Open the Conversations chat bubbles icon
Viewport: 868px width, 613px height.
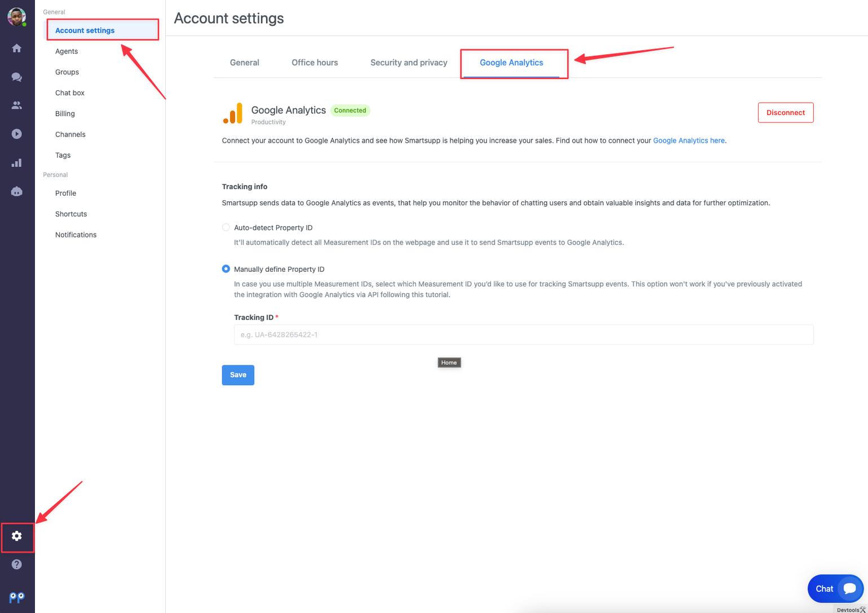[17, 77]
